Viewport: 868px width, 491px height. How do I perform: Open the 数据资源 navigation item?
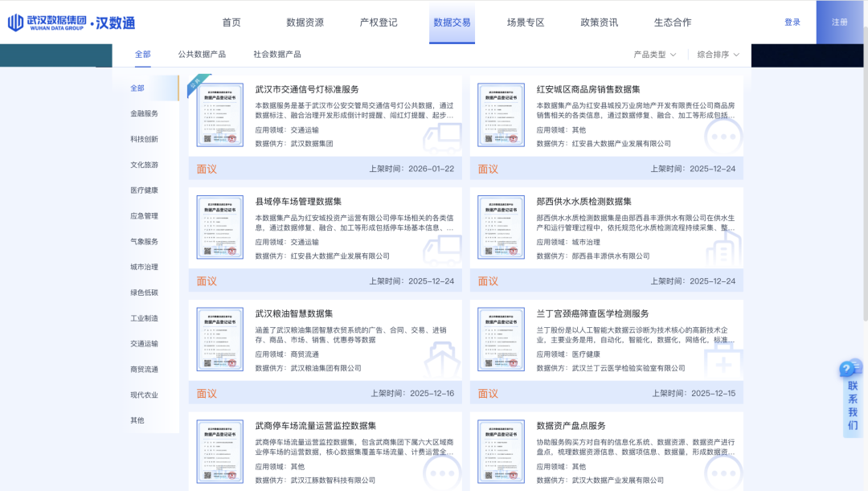click(305, 23)
